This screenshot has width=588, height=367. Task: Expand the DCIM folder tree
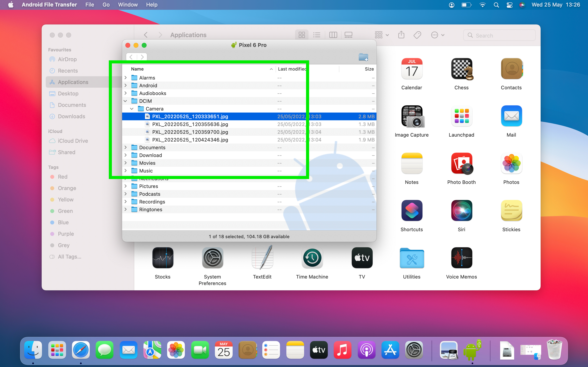click(x=126, y=101)
